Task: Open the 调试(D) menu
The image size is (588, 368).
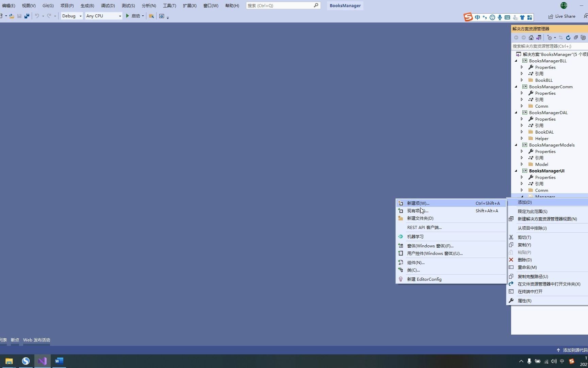Action: point(108,5)
